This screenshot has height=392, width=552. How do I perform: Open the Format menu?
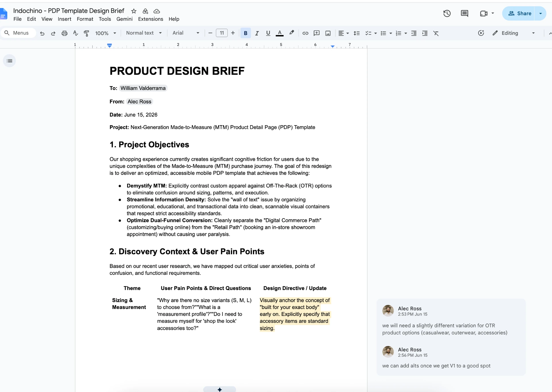point(85,19)
